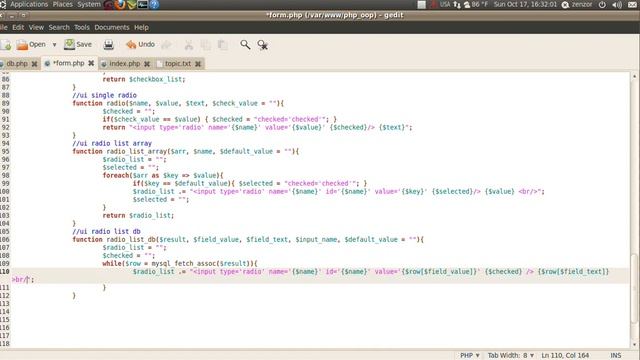Click the INS insert mode indicator
The height and width of the screenshot is (360, 640).
click(x=616, y=356)
